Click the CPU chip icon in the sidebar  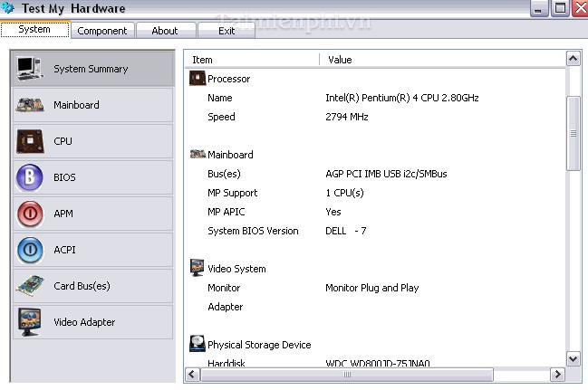pyautogui.click(x=30, y=141)
